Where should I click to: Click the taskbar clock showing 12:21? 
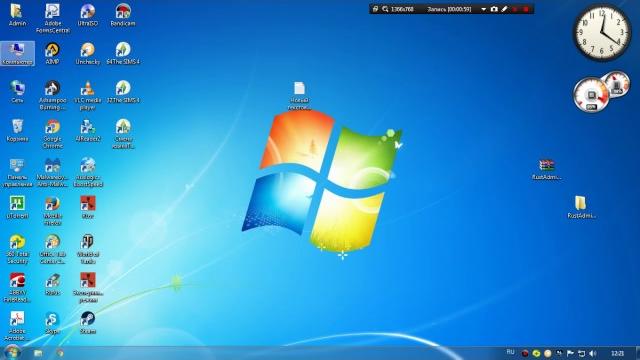[618, 353]
